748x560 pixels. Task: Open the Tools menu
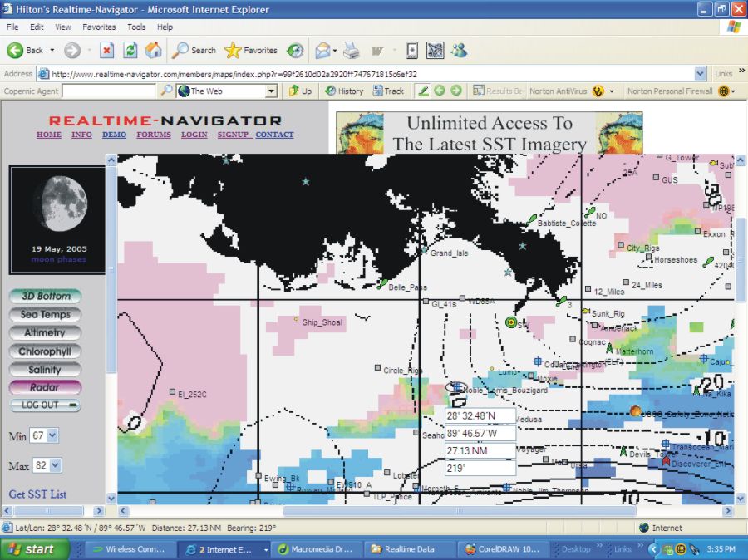[x=136, y=27]
